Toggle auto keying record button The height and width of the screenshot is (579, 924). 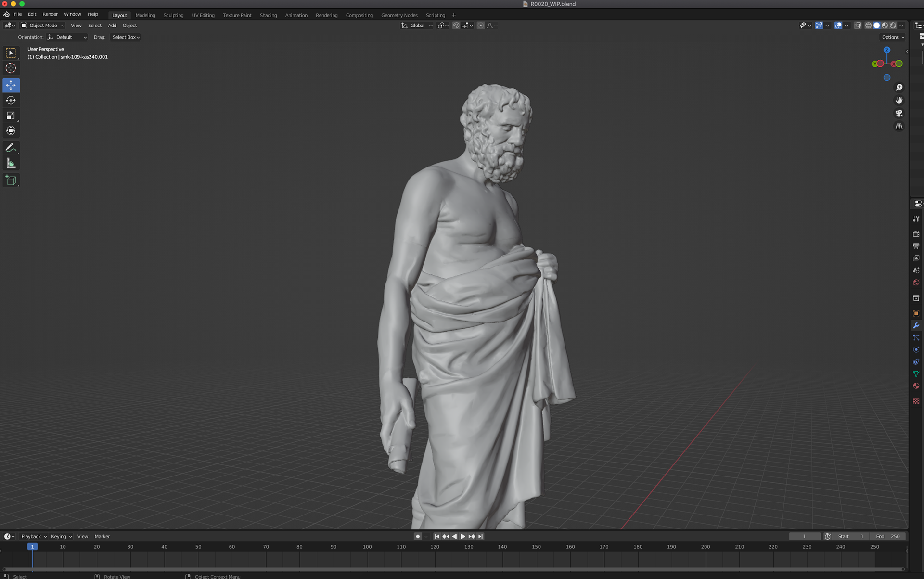pyautogui.click(x=418, y=536)
